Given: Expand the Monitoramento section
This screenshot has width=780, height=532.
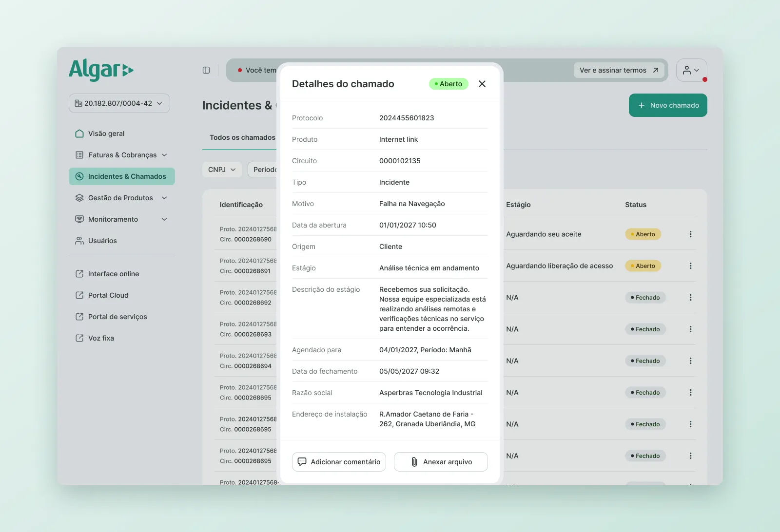Looking at the screenshot, I should tap(122, 219).
